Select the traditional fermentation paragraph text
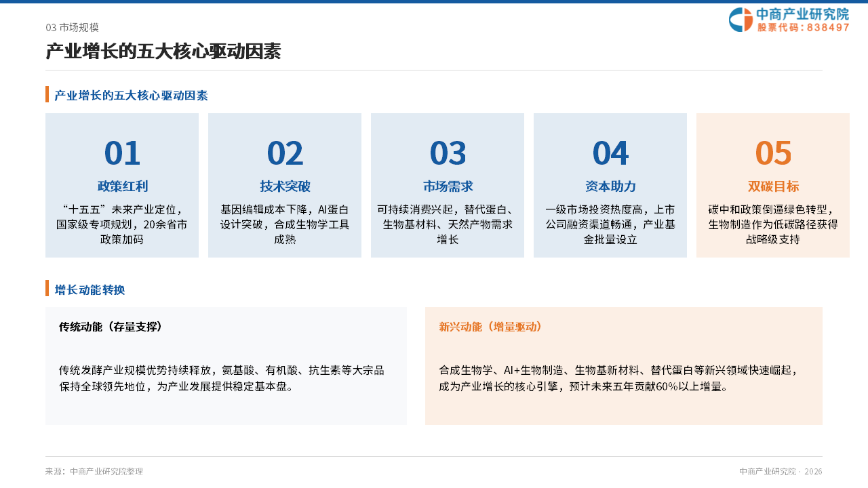Image resolution: width=868 pixels, height=488 pixels. [x=222, y=378]
